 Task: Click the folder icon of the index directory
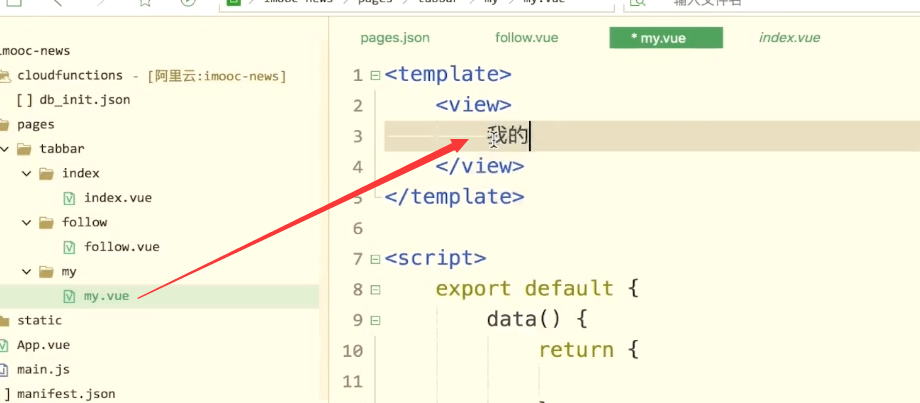coord(46,174)
